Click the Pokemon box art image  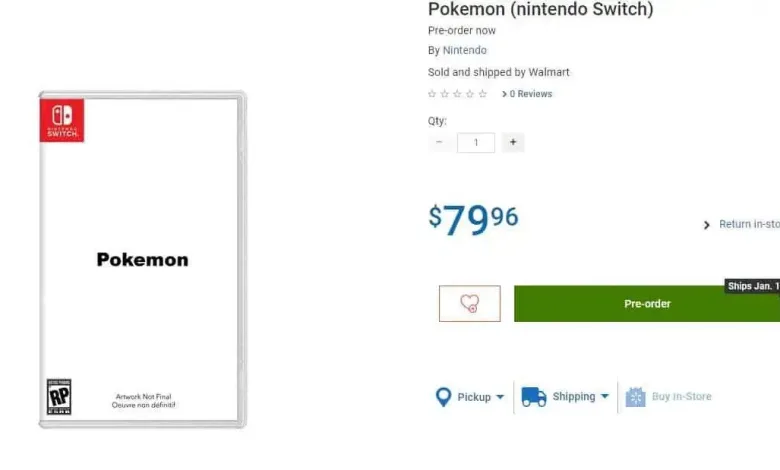142,260
